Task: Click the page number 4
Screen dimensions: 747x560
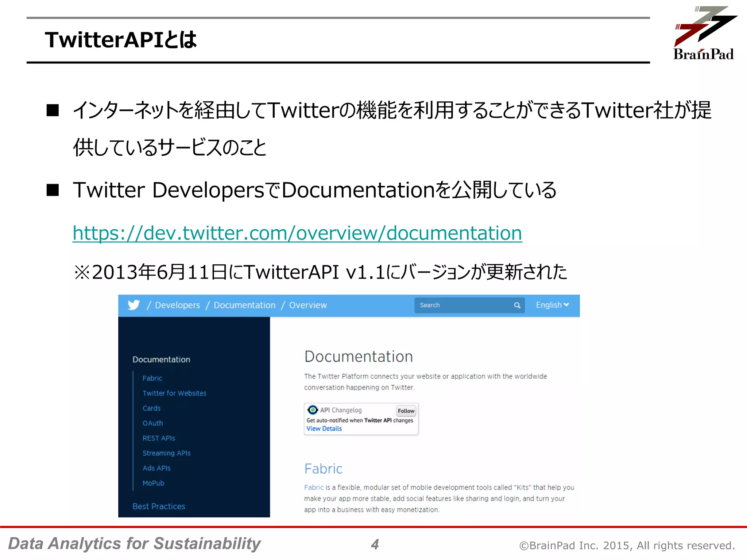Action: [x=375, y=544]
